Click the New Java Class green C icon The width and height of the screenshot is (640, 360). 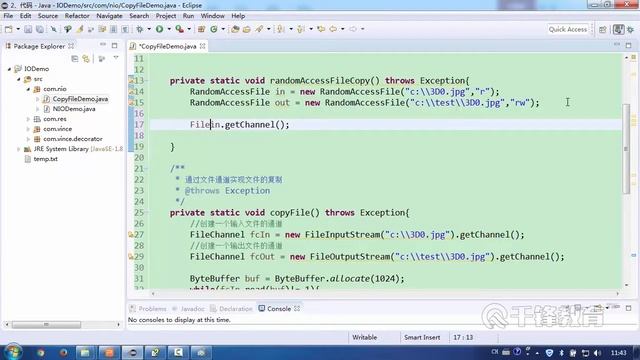[x=213, y=29]
